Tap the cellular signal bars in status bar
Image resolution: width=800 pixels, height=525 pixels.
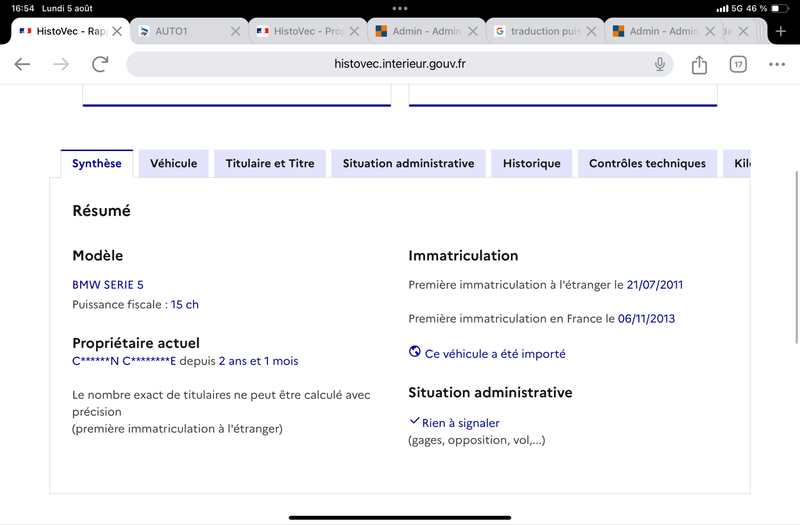(722, 9)
